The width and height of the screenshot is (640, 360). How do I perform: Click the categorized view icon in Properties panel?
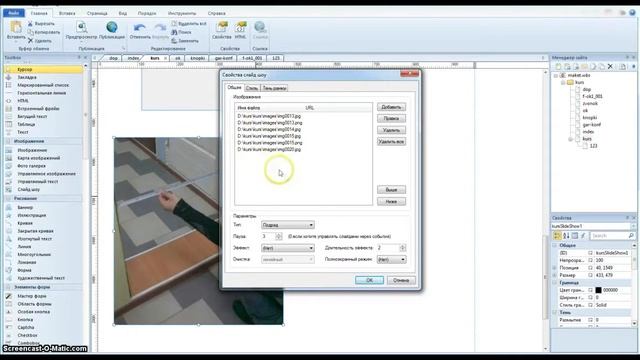tap(557, 236)
